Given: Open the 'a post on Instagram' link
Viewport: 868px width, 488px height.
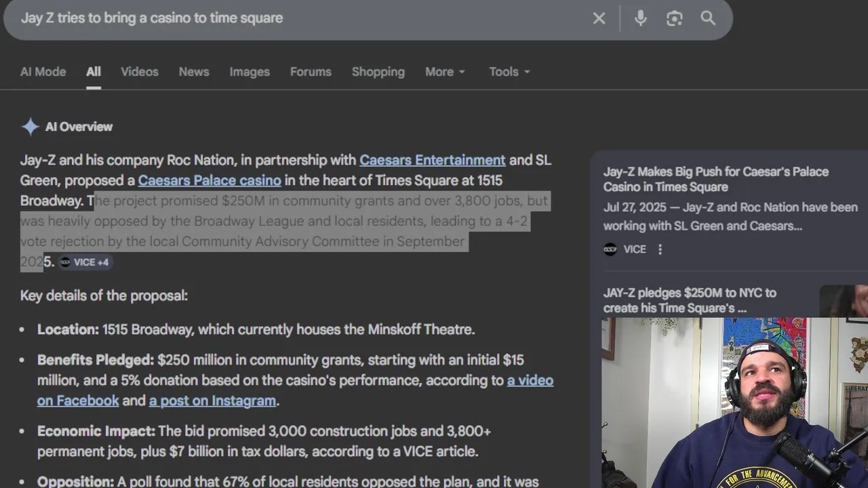Looking at the screenshot, I should coord(212,401).
